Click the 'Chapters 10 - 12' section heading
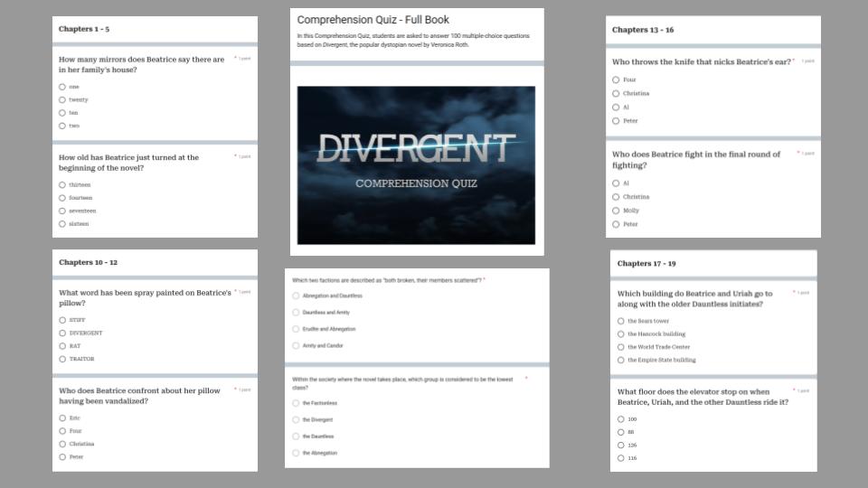Viewport: 868px width, 488px height. click(x=88, y=262)
